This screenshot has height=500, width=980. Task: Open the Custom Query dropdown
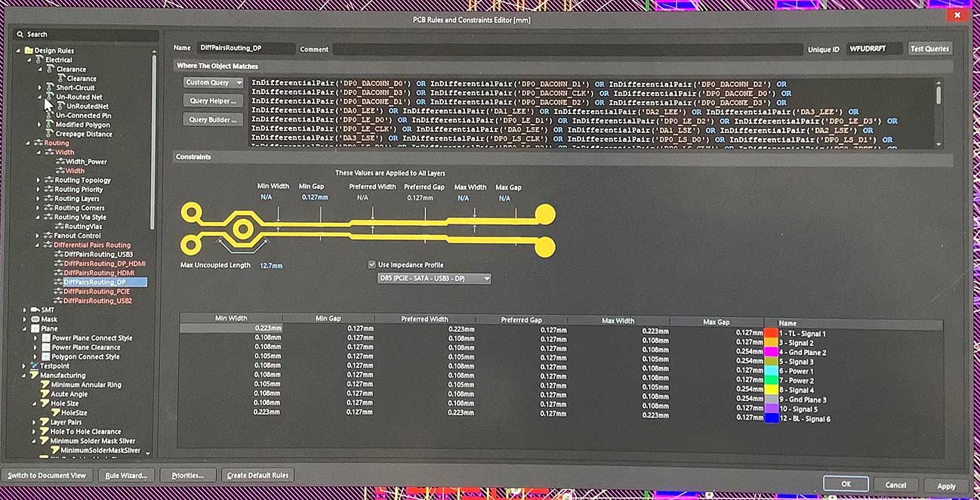click(x=213, y=82)
